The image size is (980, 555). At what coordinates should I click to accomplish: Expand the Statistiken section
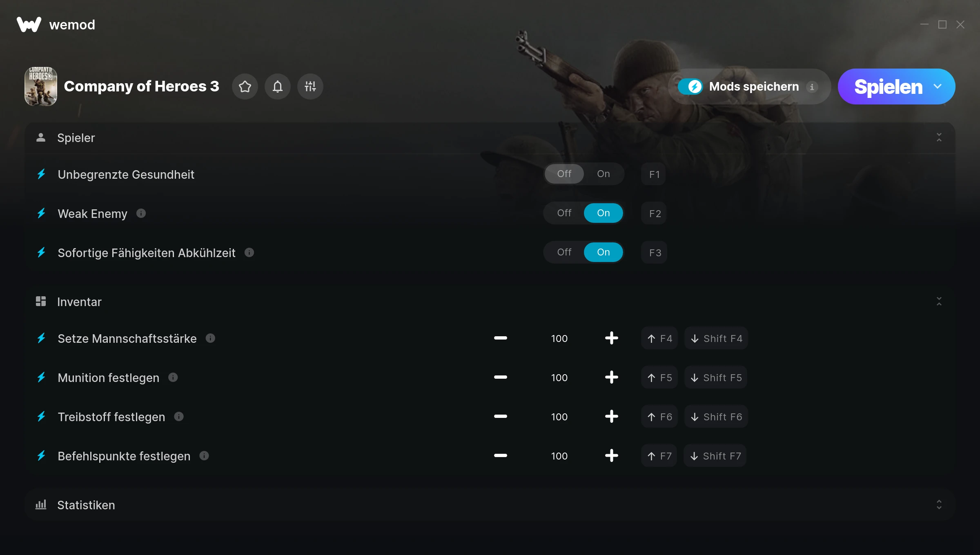[x=939, y=505]
